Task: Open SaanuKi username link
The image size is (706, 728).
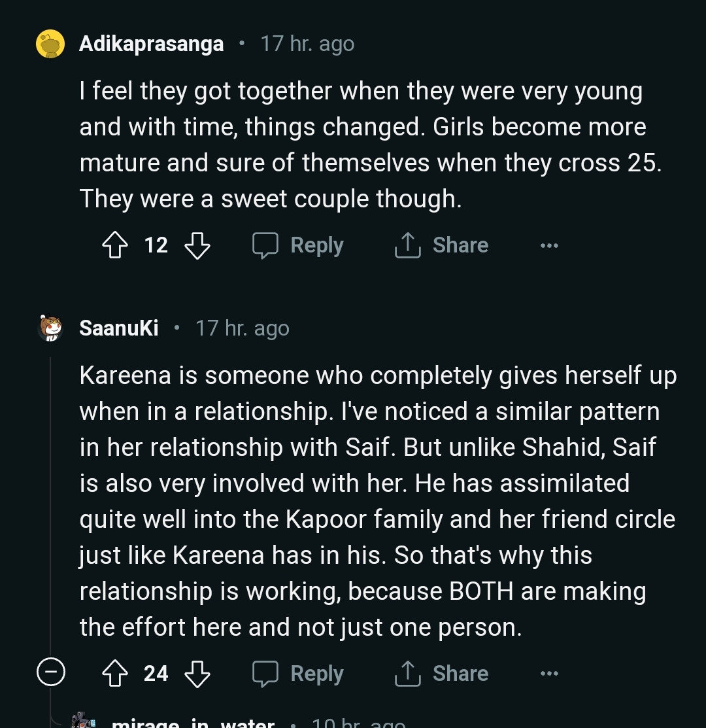Action: (x=118, y=328)
